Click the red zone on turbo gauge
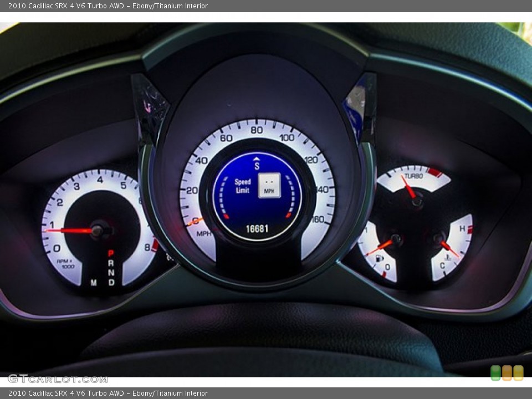The image size is (532, 399). point(434,172)
